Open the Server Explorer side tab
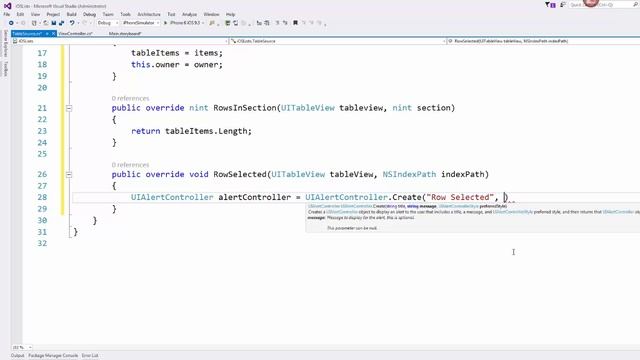The image size is (640, 360). [5, 44]
